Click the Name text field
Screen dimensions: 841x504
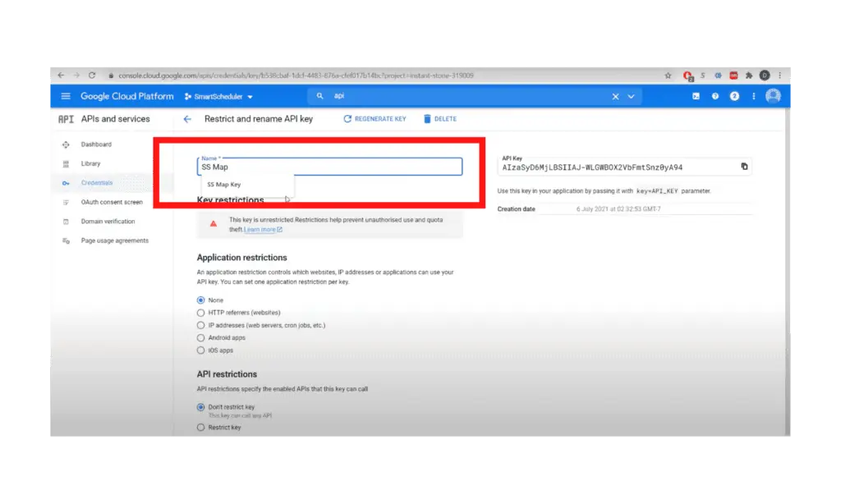(329, 167)
